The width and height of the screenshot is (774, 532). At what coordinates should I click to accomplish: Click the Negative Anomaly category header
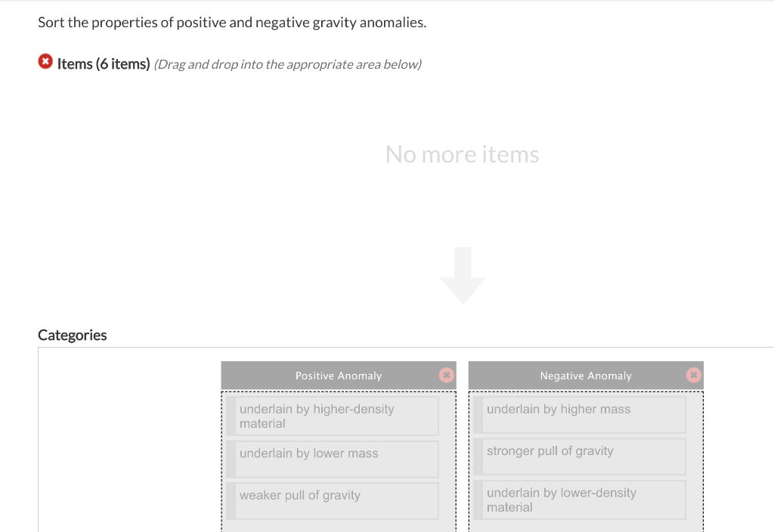(x=586, y=375)
